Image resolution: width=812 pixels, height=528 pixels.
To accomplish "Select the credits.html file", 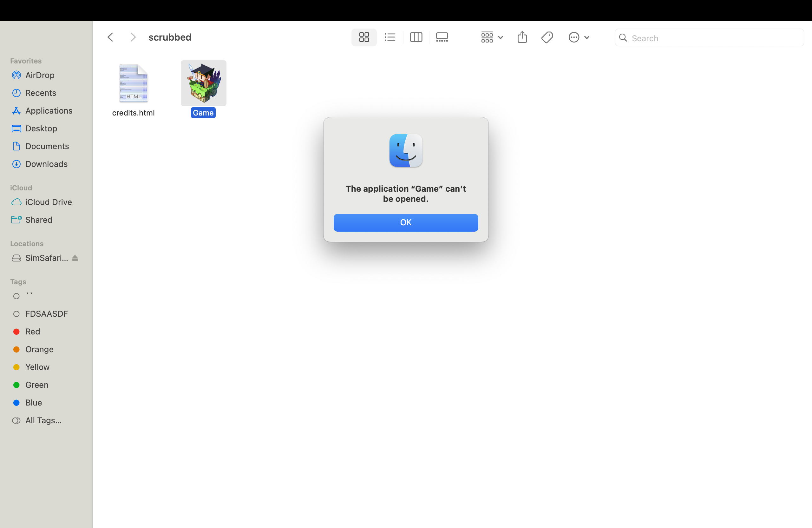I will coord(134,84).
